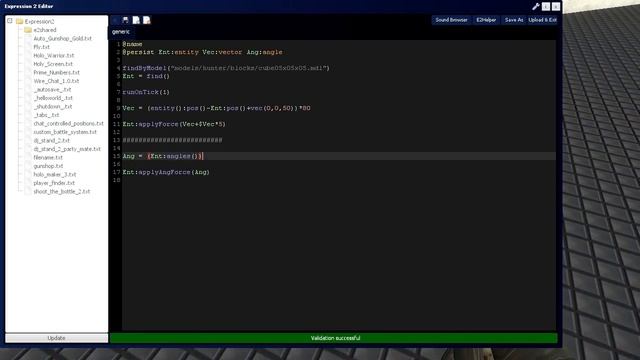Screen dimensions: 640x360
Task: Click the Ent:applyForce line
Action: (x=174, y=124)
